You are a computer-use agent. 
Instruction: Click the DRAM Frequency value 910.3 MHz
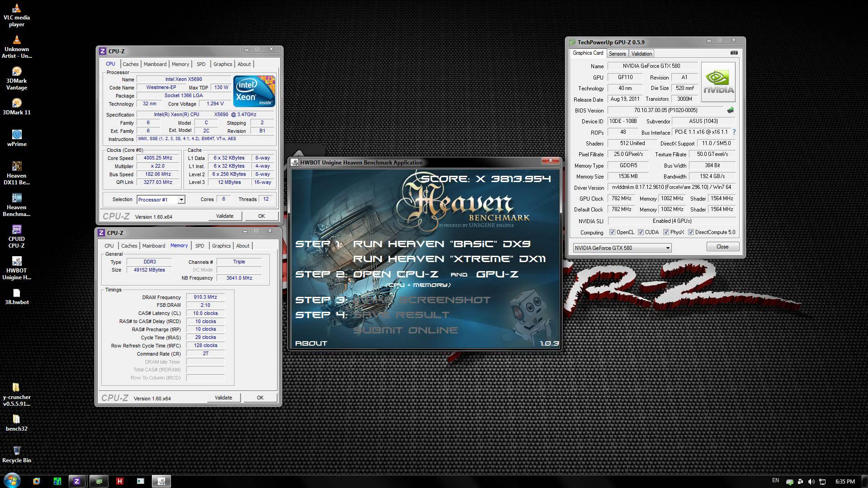click(205, 297)
